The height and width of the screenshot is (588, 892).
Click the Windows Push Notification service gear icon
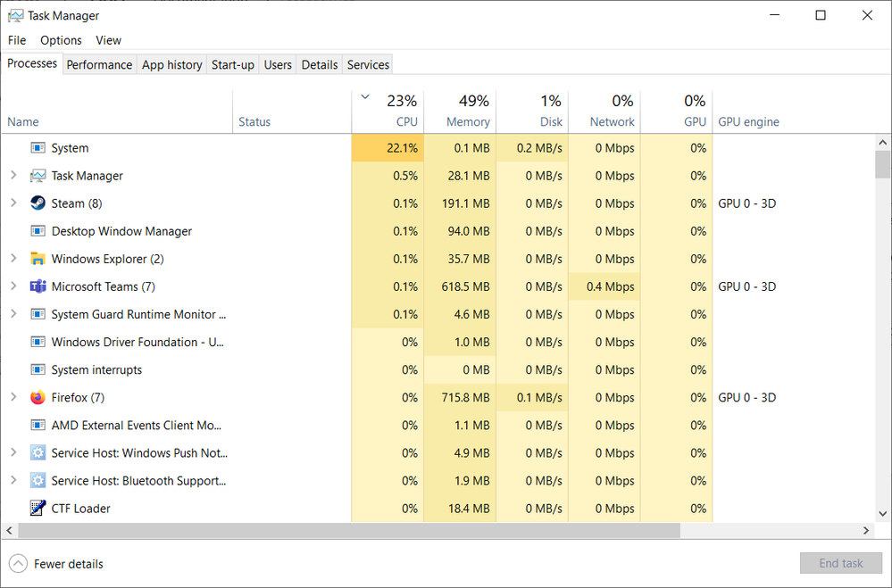(x=38, y=452)
